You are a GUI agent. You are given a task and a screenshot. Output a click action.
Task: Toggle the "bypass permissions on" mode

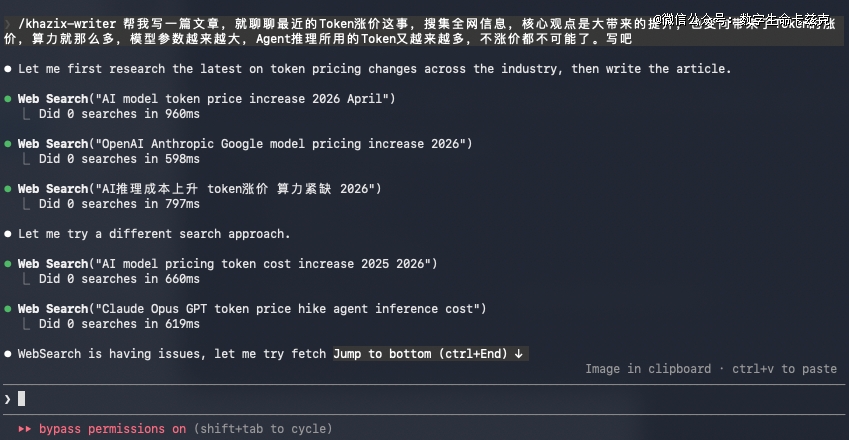click(x=112, y=429)
